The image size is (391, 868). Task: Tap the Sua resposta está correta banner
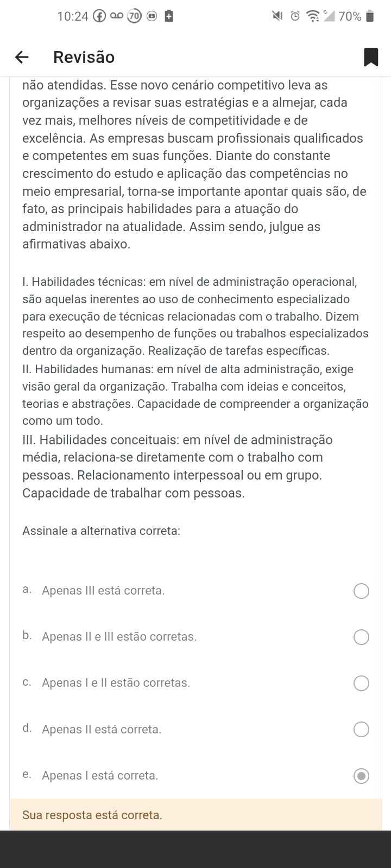point(195,815)
